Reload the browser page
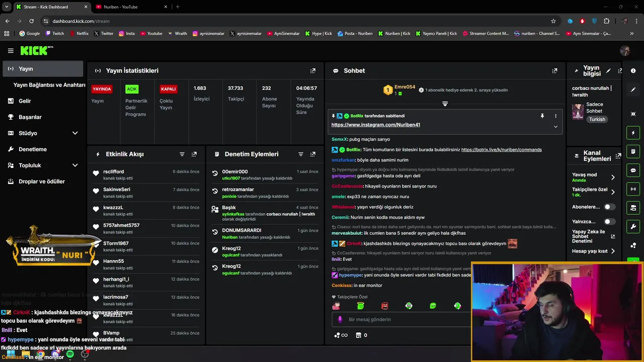The width and height of the screenshot is (644, 362). [31, 21]
